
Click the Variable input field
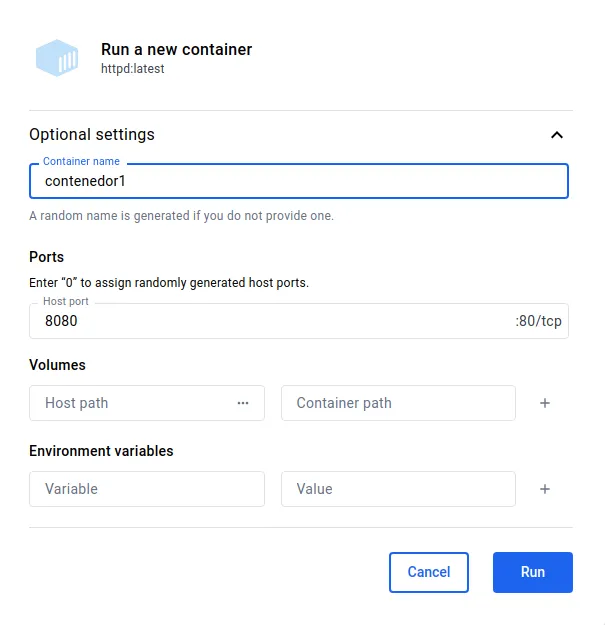pyautogui.click(x=147, y=489)
